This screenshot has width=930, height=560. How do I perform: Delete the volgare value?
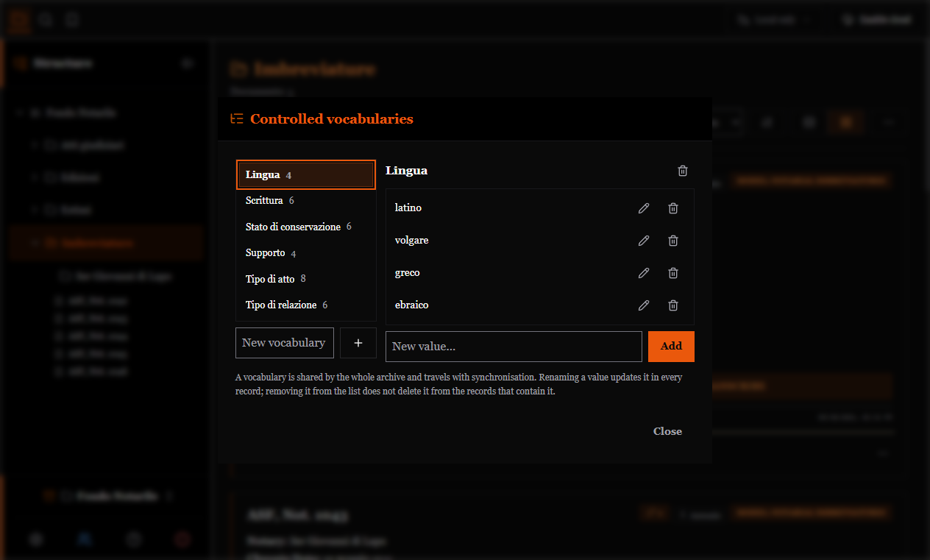[x=673, y=241]
